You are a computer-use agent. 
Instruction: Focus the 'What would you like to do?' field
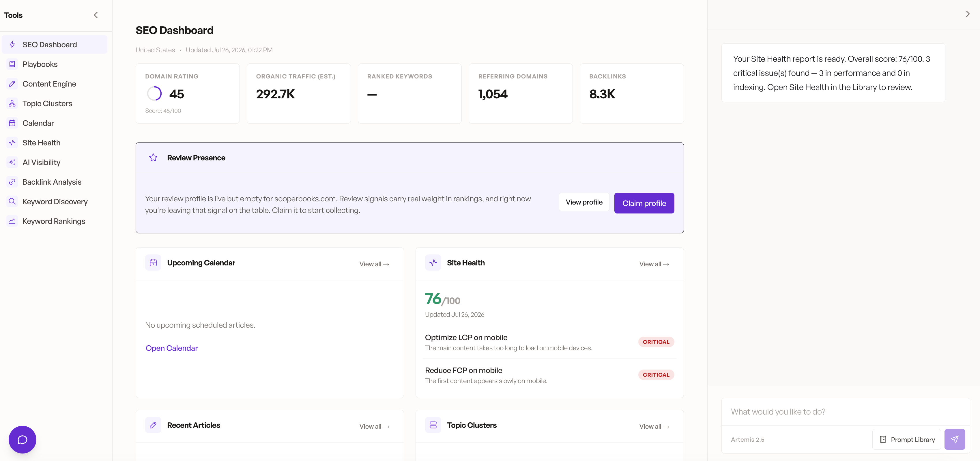[x=845, y=412]
